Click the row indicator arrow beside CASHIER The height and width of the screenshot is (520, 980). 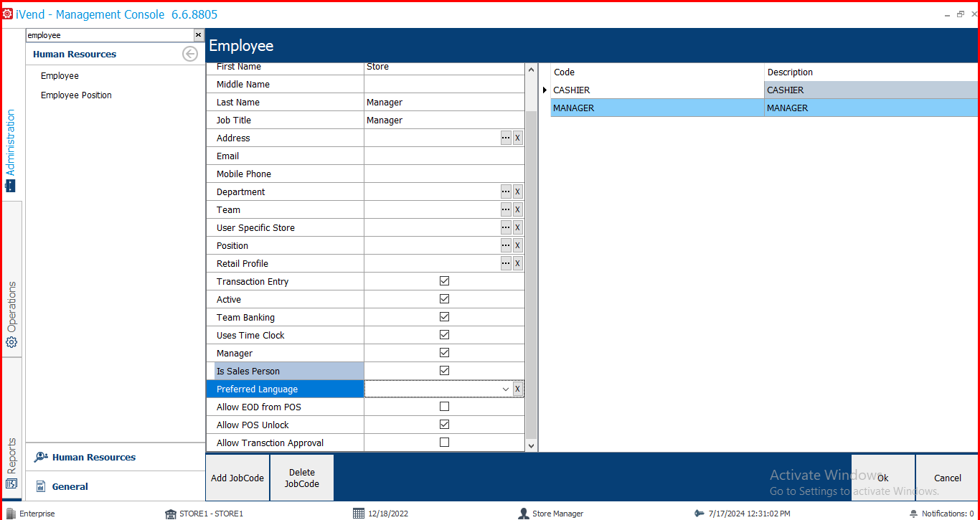click(545, 90)
